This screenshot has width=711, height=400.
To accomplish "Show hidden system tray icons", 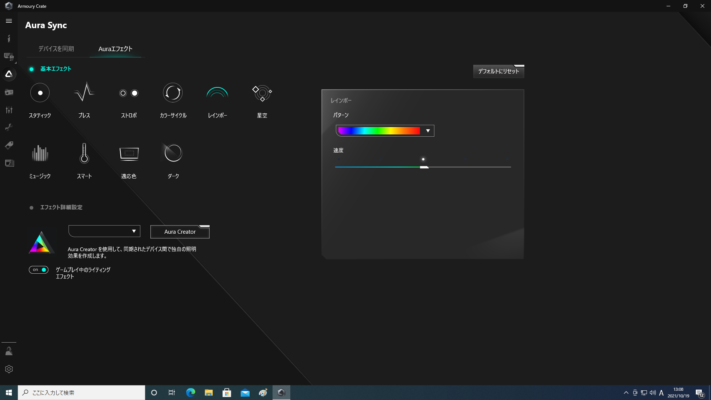I will [x=626, y=393].
